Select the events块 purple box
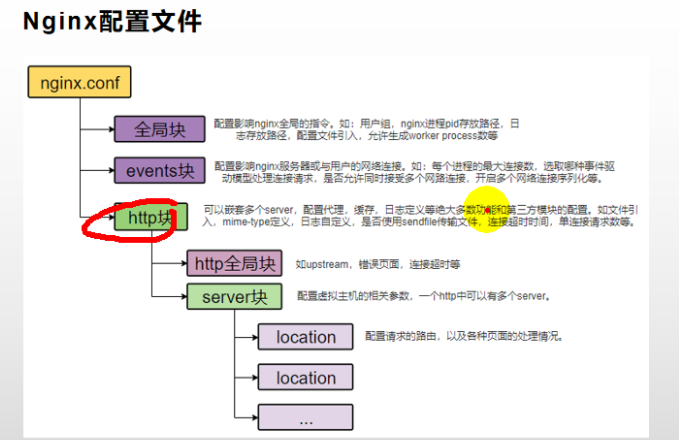679x440 pixels. [160, 171]
